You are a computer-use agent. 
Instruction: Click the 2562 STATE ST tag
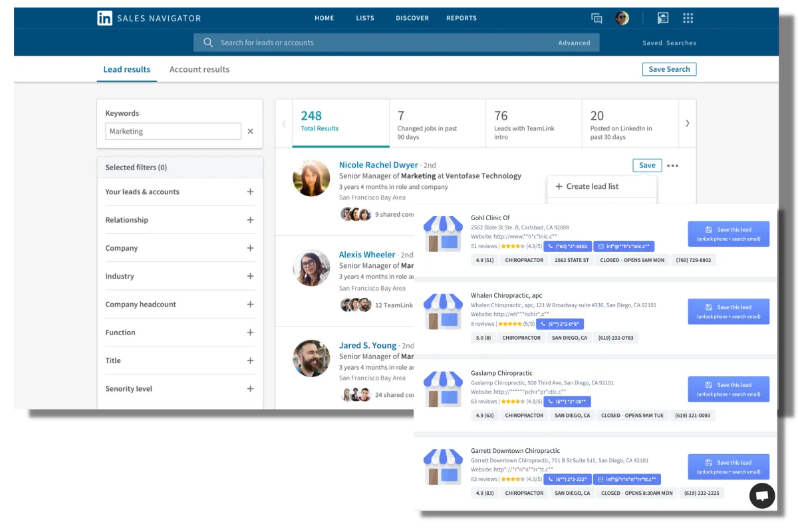(x=572, y=260)
